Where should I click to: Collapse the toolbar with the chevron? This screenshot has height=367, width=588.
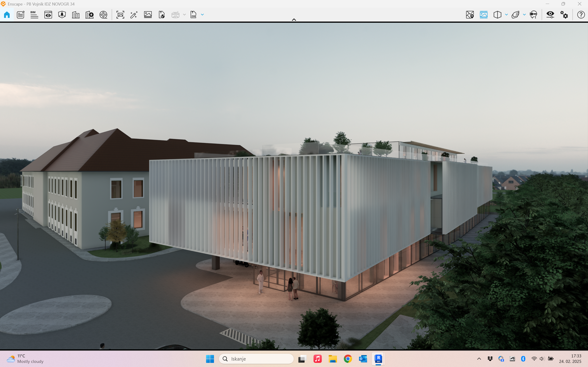click(294, 20)
